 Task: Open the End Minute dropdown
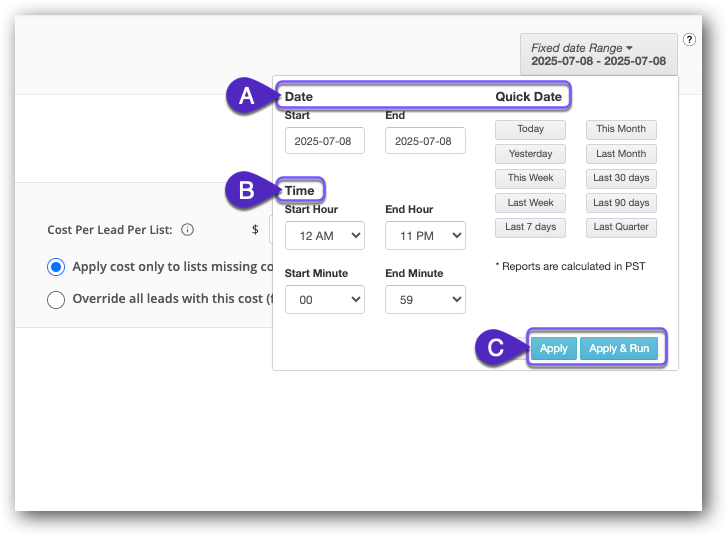tap(425, 299)
